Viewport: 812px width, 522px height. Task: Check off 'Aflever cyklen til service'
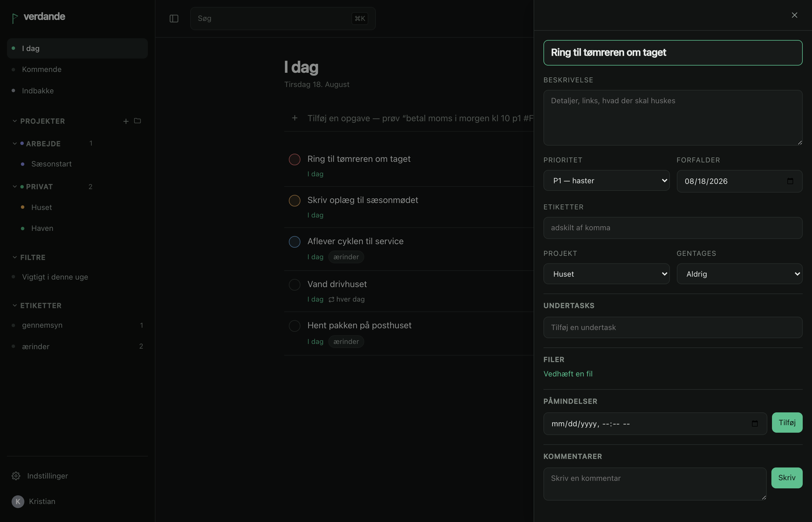pos(295,242)
